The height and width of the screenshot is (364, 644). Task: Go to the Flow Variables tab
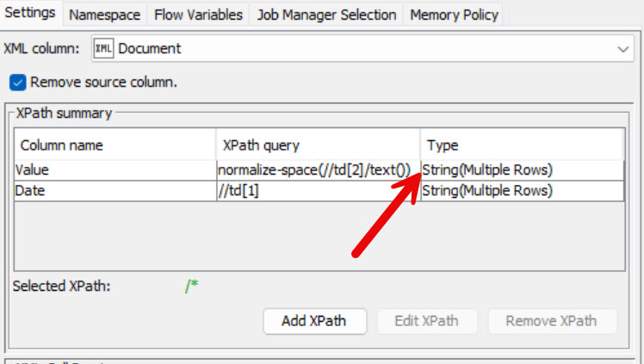tap(198, 15)
